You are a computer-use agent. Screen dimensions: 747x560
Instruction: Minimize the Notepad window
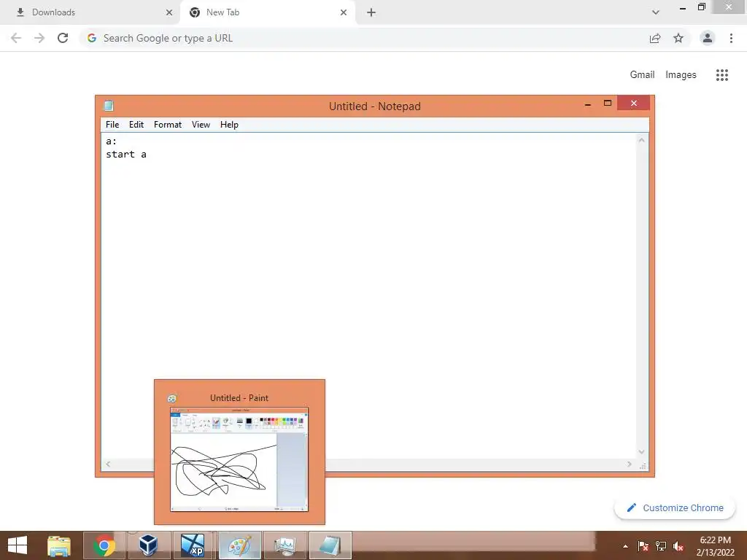click(x=588, y=104)
